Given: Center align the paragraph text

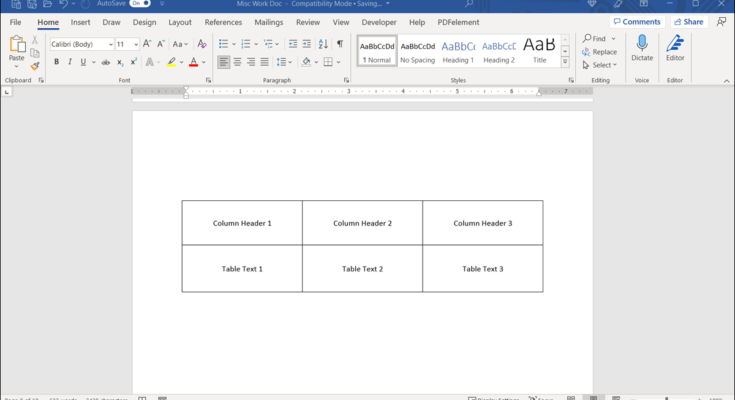Looking at the screenshot, I should [x=237, y=62].
